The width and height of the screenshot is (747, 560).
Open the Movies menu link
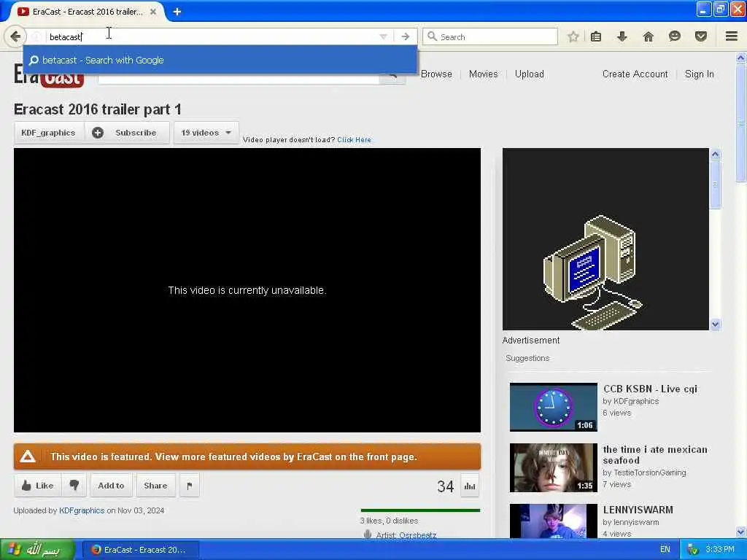tap(483, 74)
